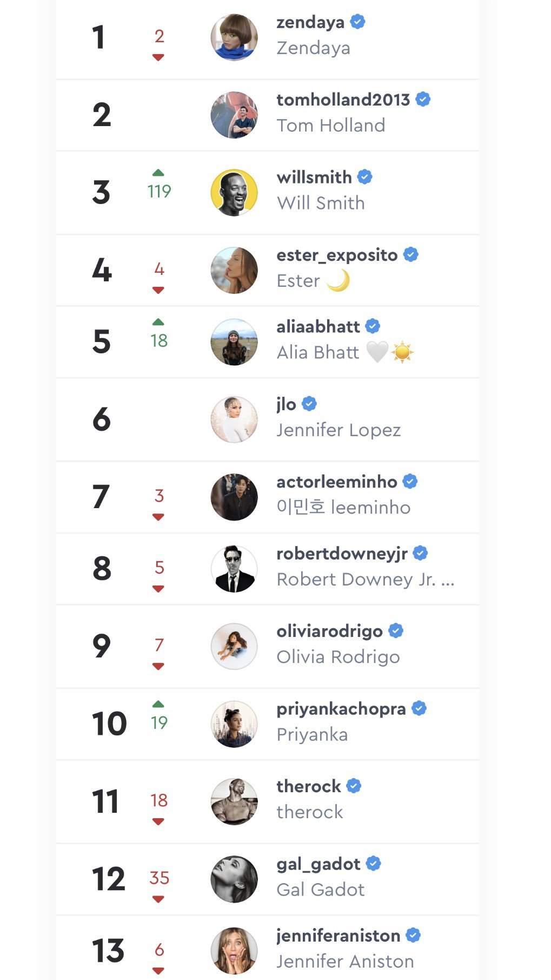Open the actorleeminho username link

(336, 482)
